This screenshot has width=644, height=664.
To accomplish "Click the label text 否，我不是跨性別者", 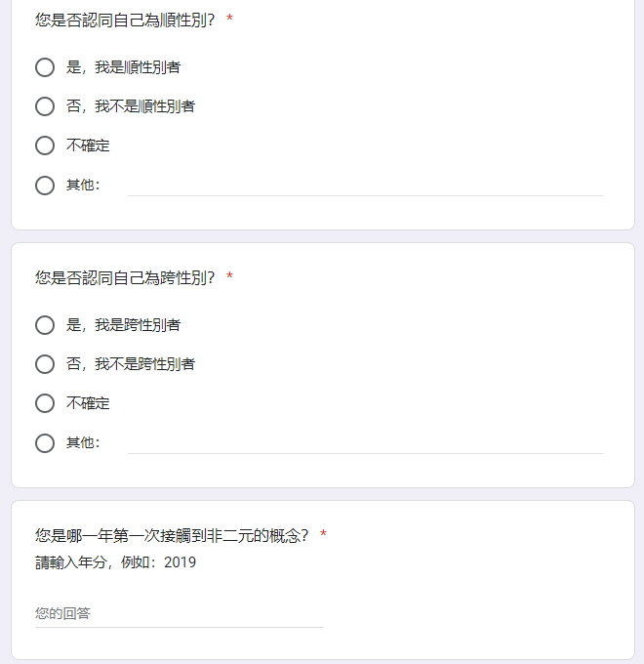I will click(x=131, y=364).
